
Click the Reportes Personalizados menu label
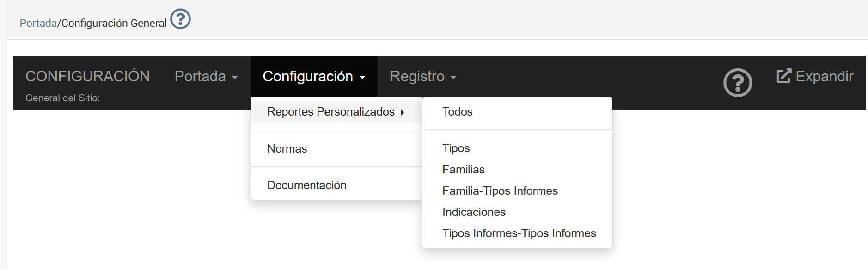tap(330, 112)
